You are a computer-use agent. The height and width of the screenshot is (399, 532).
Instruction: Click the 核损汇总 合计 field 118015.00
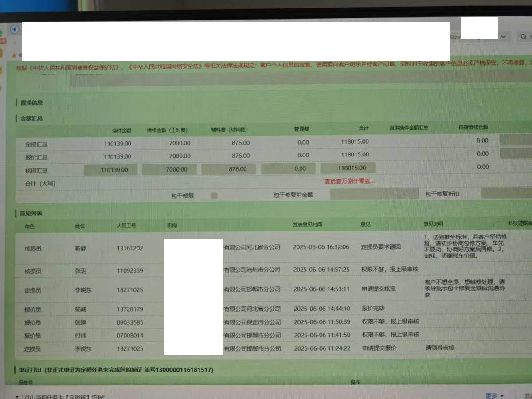[x=348, y=168]
